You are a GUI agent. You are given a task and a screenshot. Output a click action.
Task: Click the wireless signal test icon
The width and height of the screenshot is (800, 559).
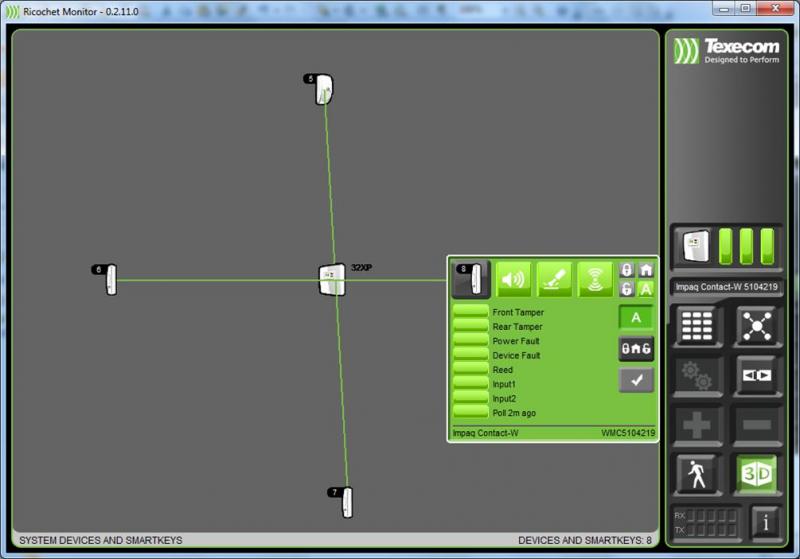pyautogui.click(x=595, y=279)
